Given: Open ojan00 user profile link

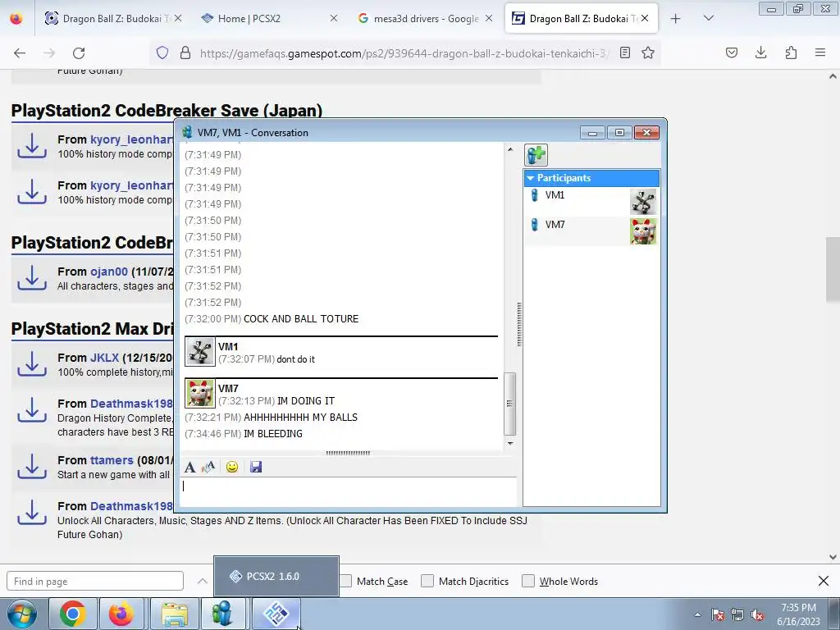Looking at the screenshot, I should pyautogui.click(x=109, y=272).
